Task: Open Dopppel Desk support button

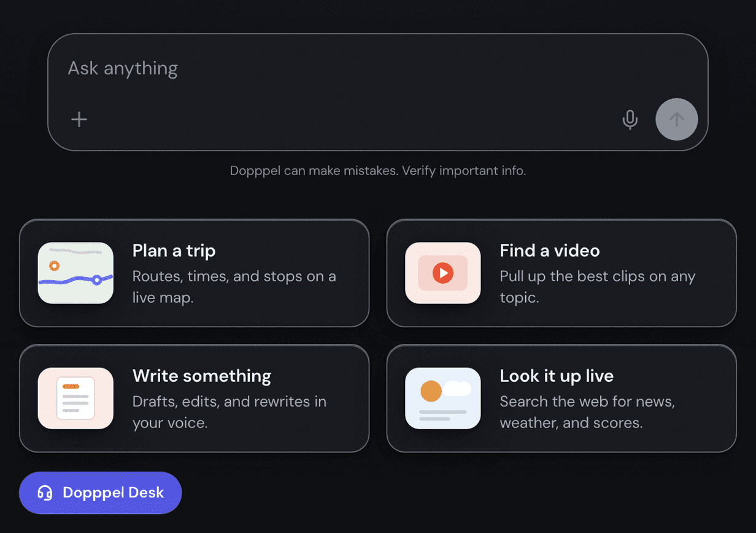Action: point(101,492)
